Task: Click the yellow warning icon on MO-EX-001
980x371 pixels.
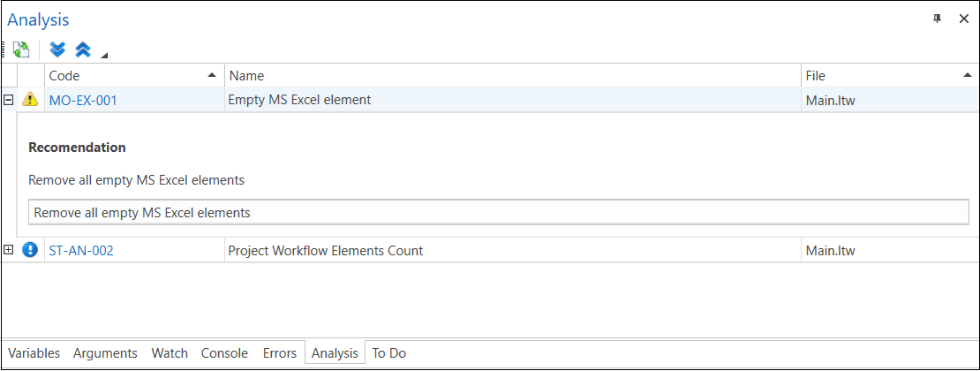Action: point(30,100)
